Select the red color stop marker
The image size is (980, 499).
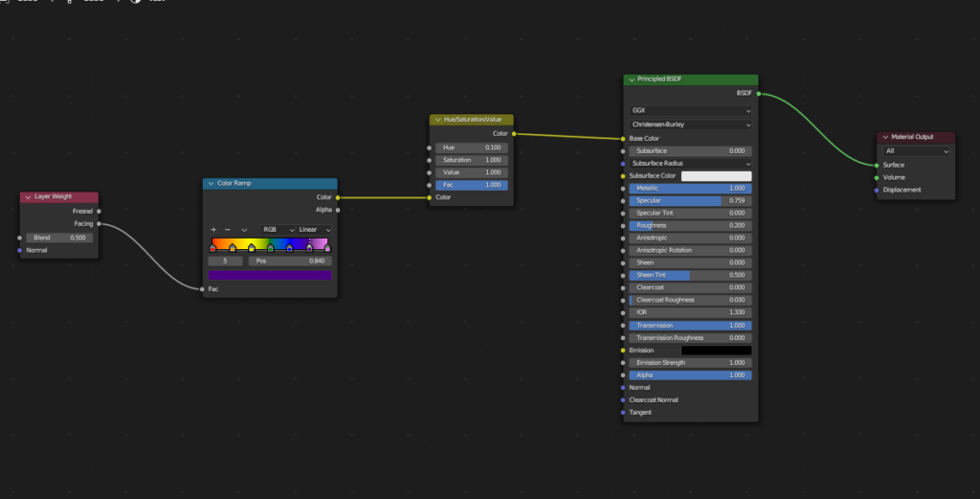click(x=212, y=249)
